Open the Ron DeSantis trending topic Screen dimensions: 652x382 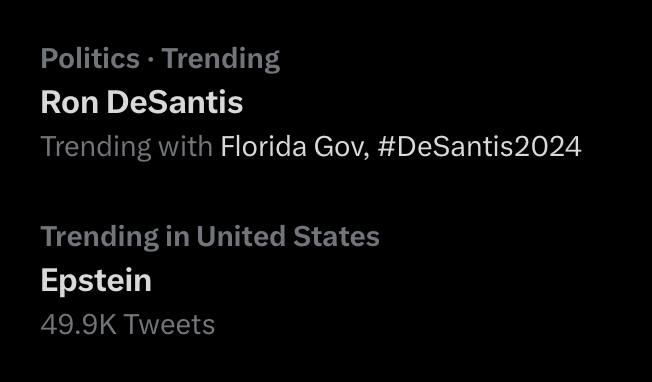tap(142, 102)
